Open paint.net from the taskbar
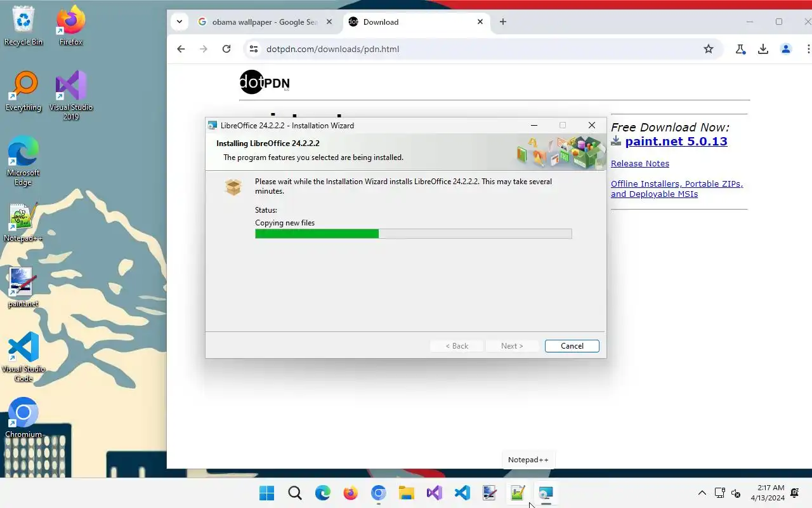812x508 pixels. (x=490, y=493)
